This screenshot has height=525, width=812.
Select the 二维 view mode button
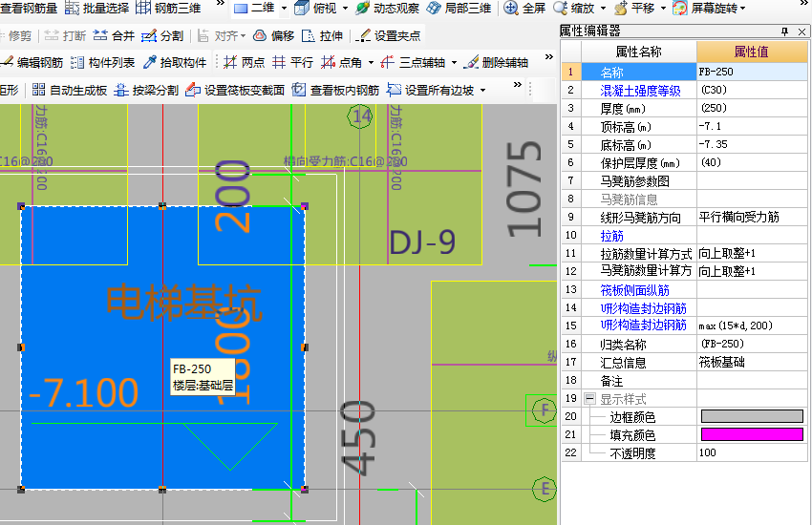[x=254, y=8]
